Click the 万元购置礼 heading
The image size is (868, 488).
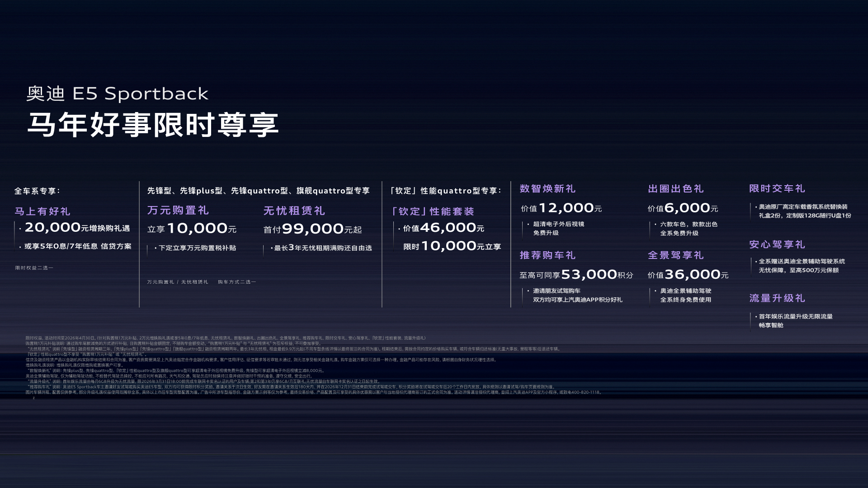pyautogui.click(x=178, y=210)
